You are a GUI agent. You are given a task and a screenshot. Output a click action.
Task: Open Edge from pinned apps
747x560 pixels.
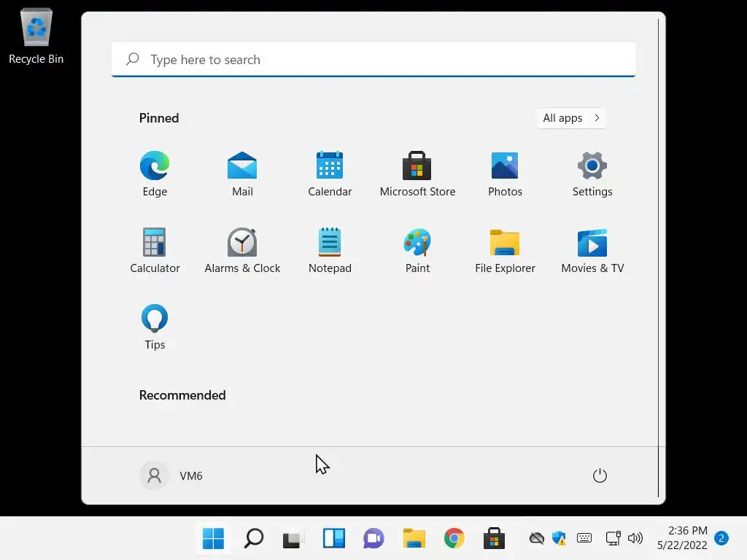tap(155, 174)
